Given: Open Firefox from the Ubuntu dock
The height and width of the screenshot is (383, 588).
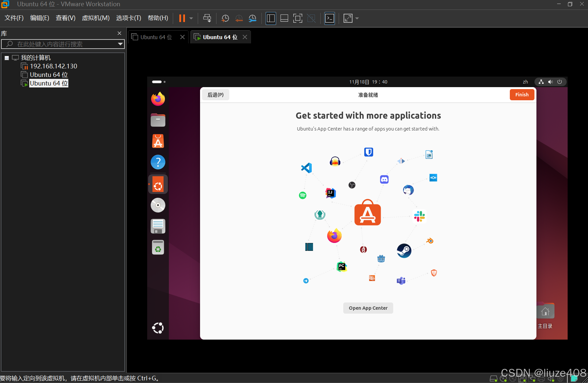Looking at the screenshot, I should click(x=158, y=99).
